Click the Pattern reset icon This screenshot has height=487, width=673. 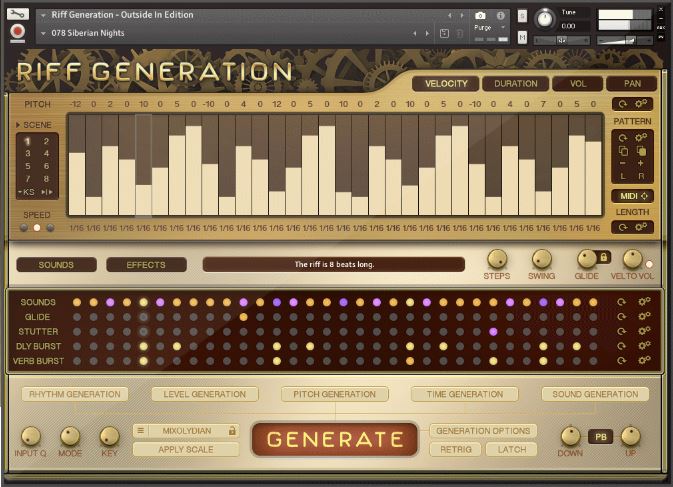[623, 138]
